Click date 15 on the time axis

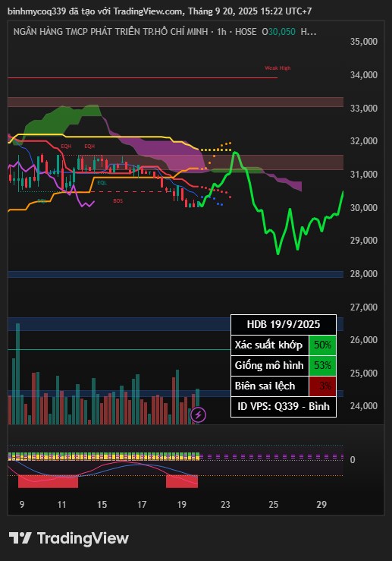[x=102, y=505]
